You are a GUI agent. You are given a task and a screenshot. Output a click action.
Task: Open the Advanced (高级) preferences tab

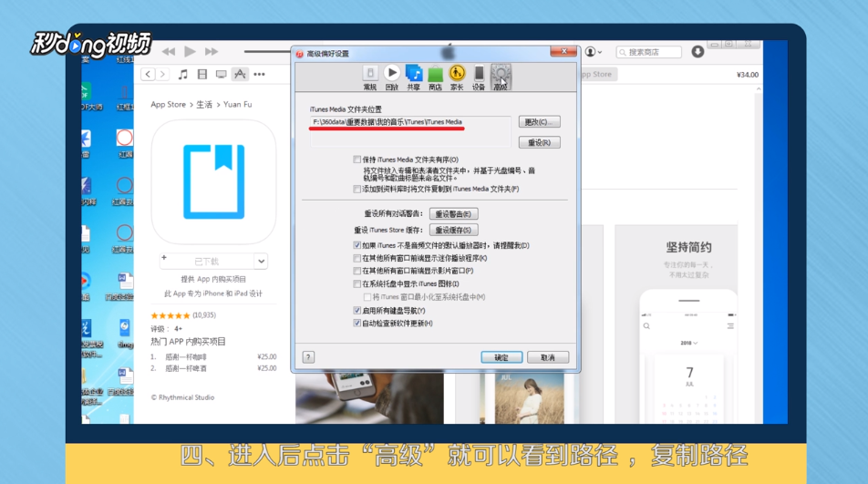501,77
